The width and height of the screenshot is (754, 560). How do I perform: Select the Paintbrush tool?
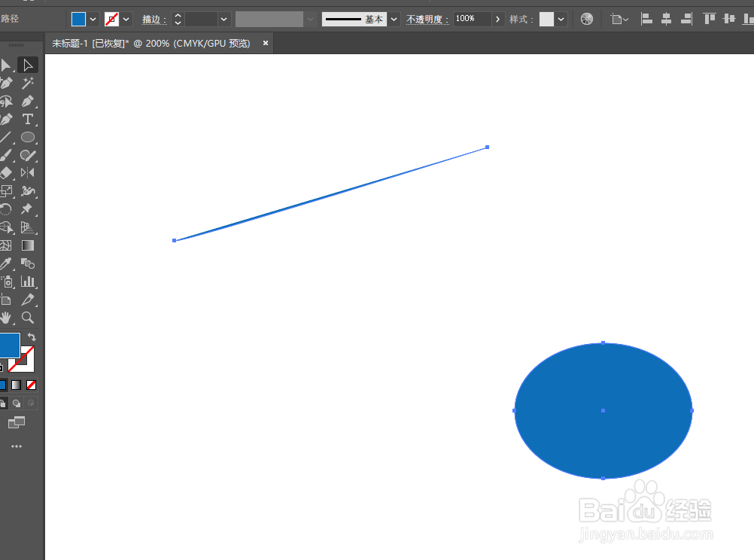(x=6, y=155)
